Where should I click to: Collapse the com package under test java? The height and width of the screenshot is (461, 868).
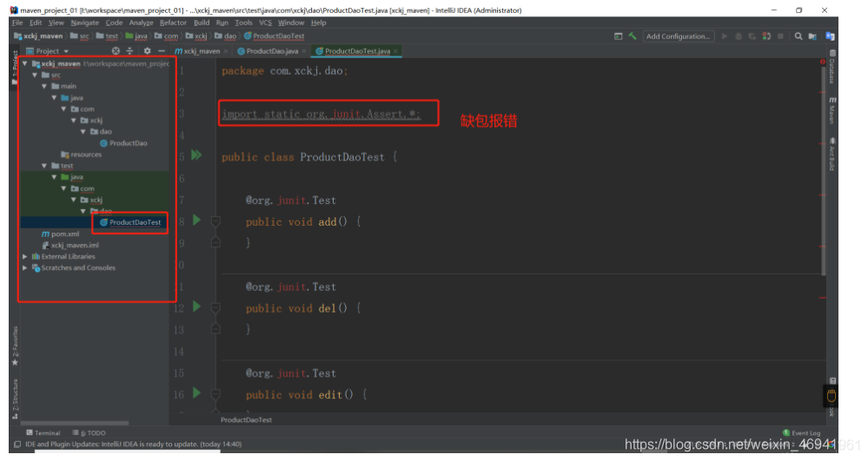[63, 188]
